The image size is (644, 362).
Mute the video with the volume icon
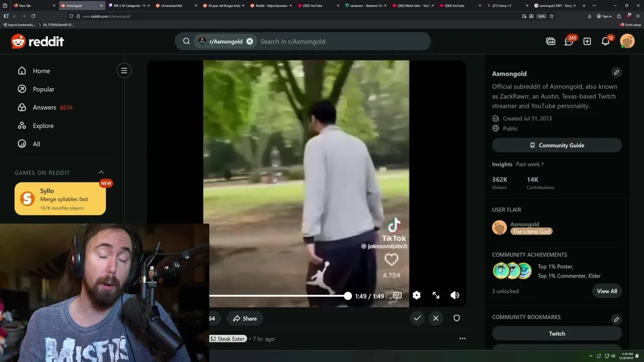455,296
